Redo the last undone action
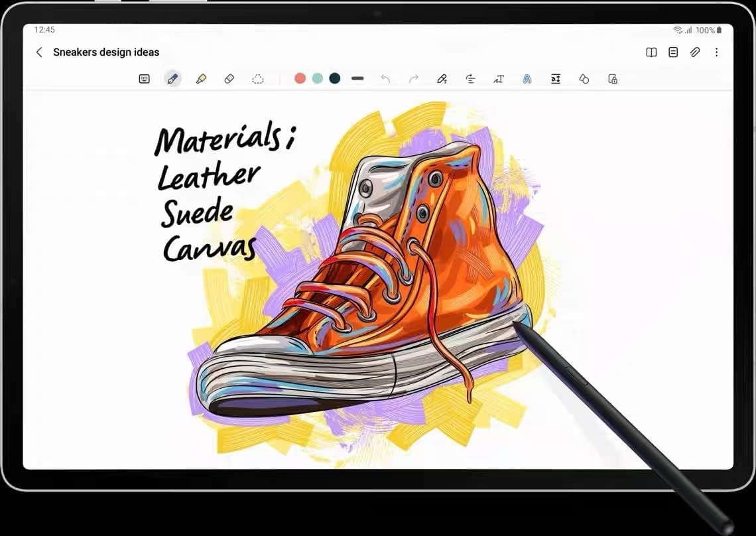Image resolution: width=756 pixels, height=536 pixels. 414,78
